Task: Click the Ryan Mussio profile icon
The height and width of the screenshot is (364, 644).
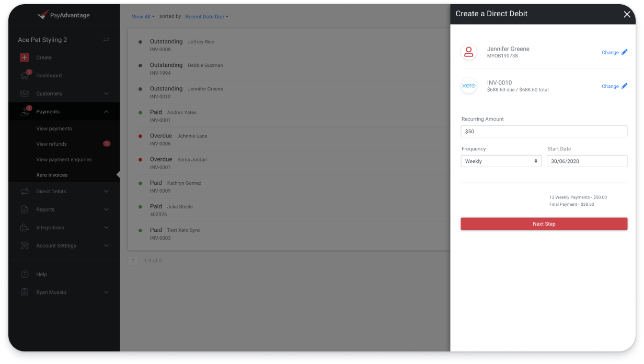Action: 25,292
